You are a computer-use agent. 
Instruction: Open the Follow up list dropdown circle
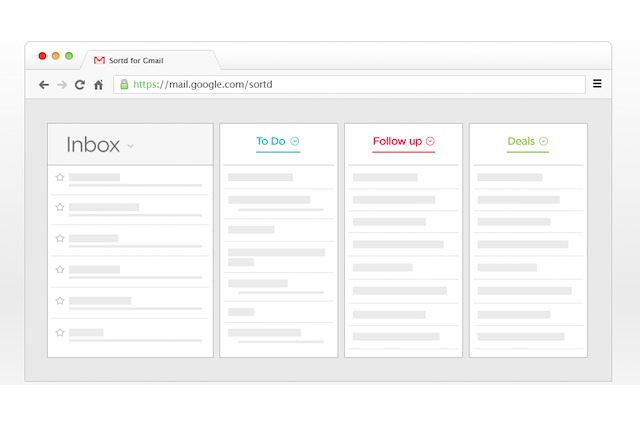pyautogui.click(x=430, y=141)
